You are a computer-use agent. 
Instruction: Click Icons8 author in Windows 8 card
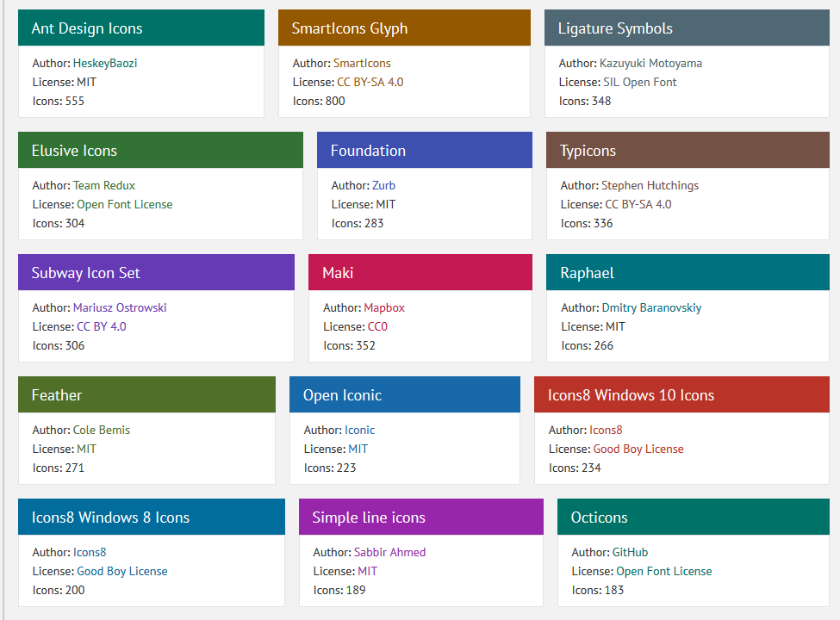pos(90,552)
